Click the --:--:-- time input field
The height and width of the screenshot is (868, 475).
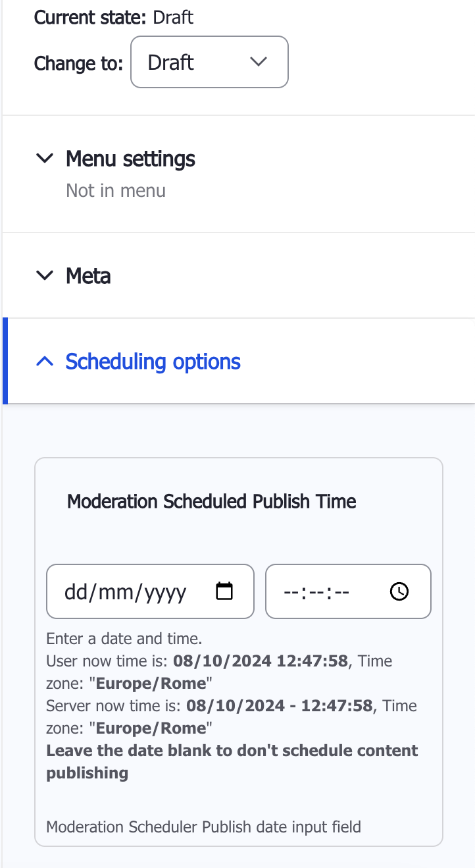tap(316, 591)
